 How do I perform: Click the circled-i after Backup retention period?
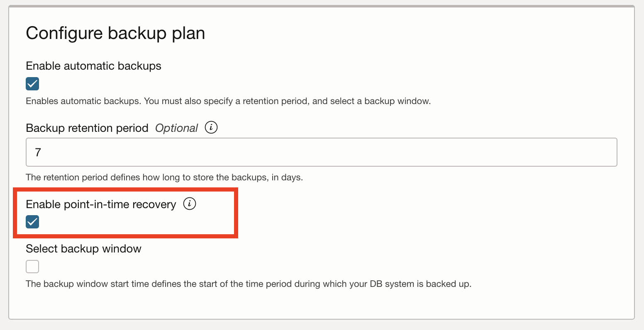point(211,128)
